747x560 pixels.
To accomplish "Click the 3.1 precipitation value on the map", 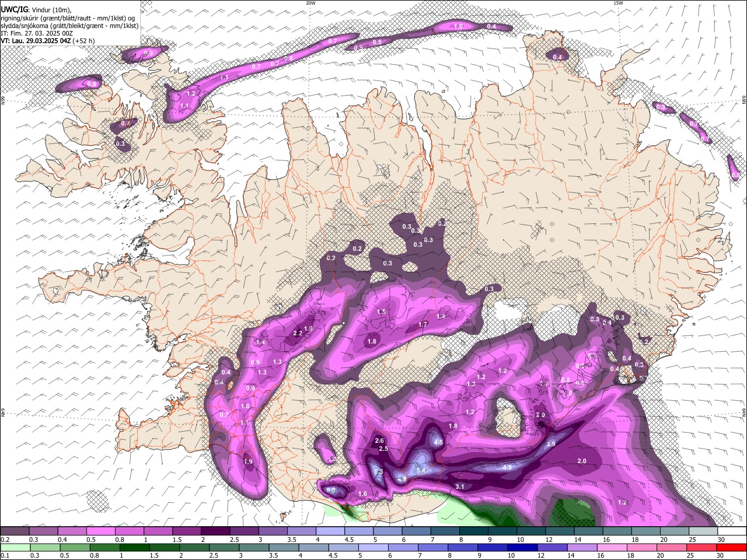I will [x=459, y=487].
